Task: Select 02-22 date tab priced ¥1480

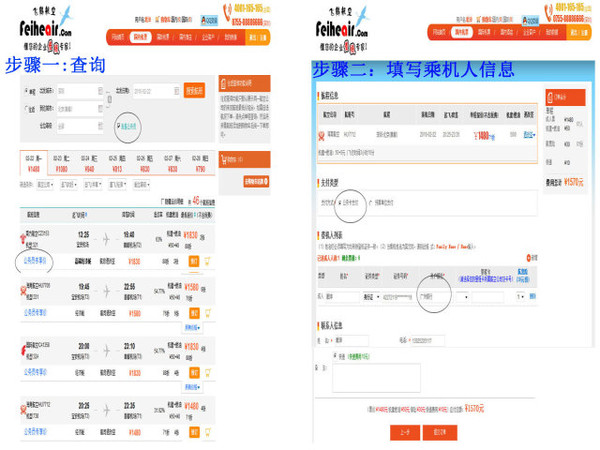Action: [x=34, y=163]
